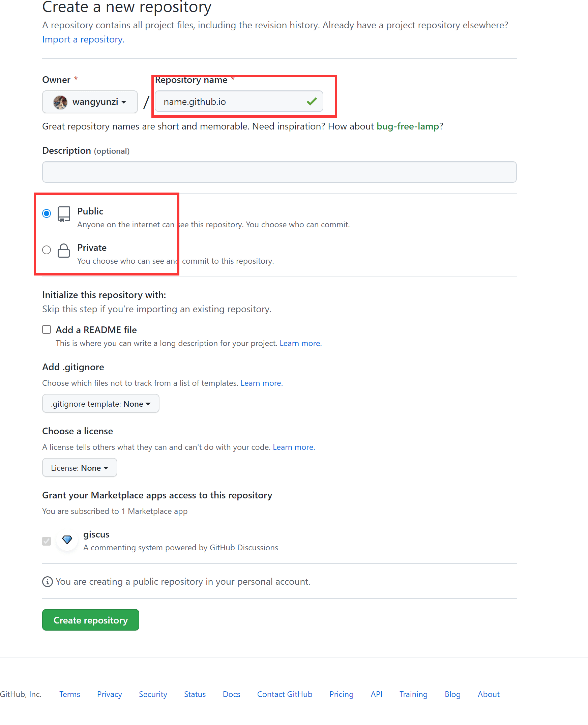
Task: Click the Create repository button
Action: pyautogui.click(x=90, y=620)
